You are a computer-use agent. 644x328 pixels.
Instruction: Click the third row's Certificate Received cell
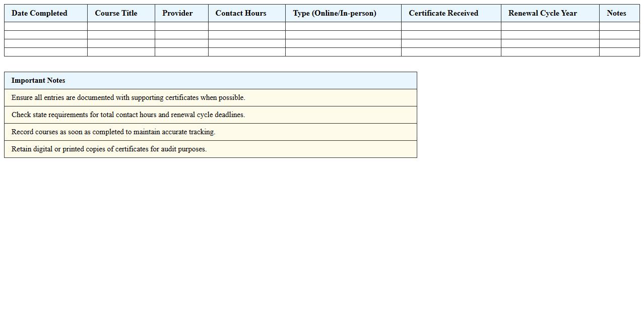tap(450, 43)
